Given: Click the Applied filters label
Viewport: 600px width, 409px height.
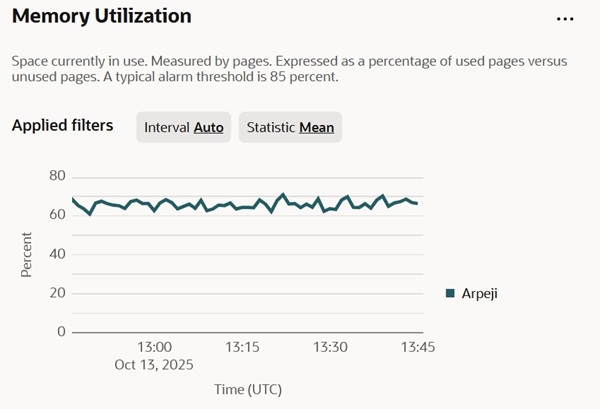Looking at the screenshot, I should coord(62,126).
